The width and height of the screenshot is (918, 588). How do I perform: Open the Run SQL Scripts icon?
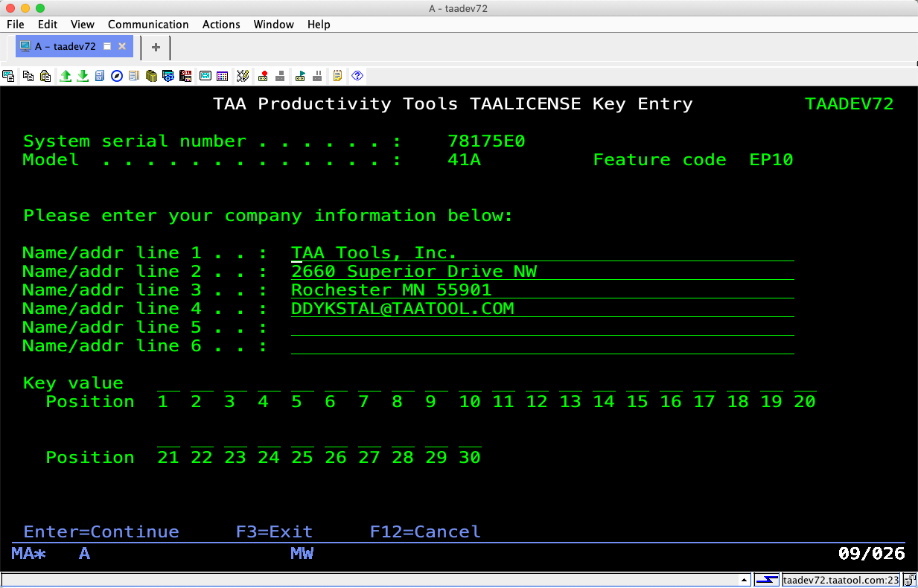[185, 76]
